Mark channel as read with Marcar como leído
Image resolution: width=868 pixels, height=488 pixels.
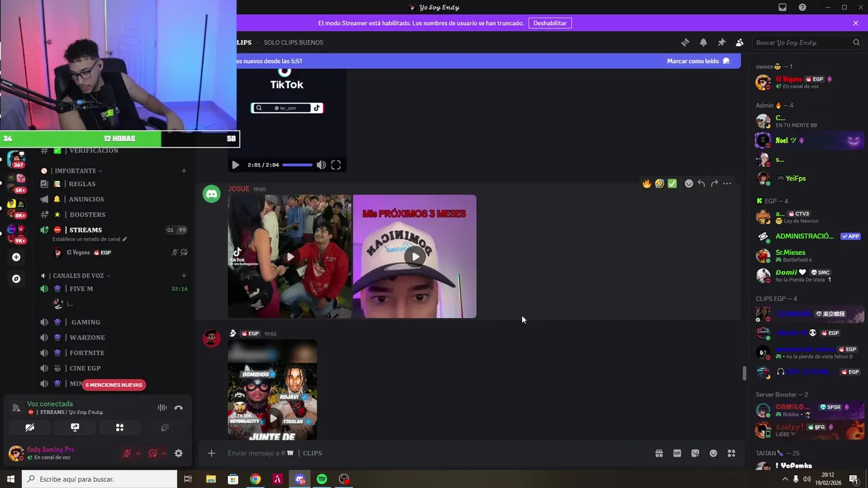pos(698,61)
